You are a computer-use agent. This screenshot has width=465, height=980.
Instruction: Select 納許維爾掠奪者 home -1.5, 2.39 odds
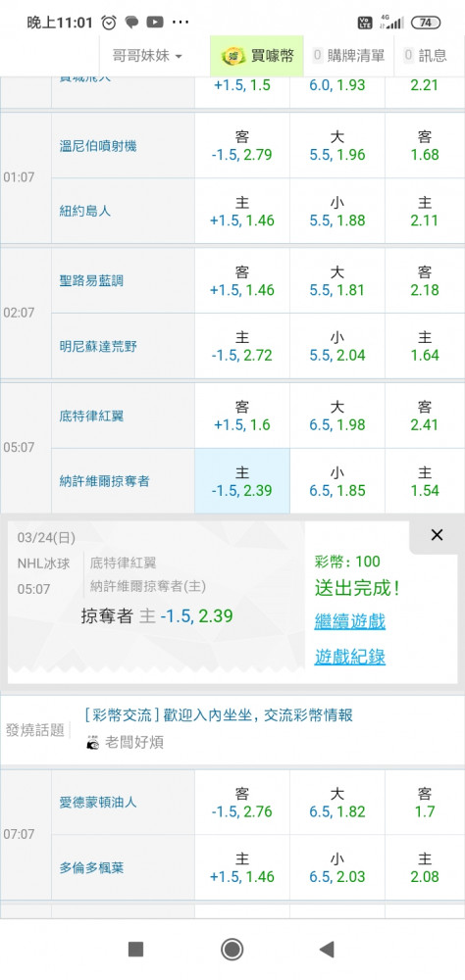[242, 481]
